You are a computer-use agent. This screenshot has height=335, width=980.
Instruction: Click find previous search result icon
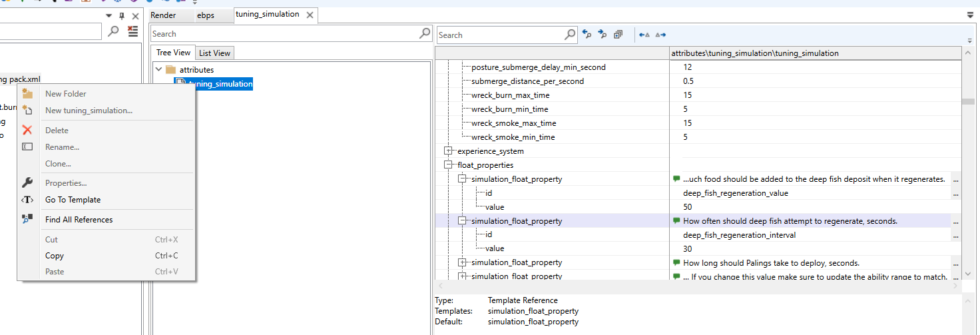coord(587,35)
